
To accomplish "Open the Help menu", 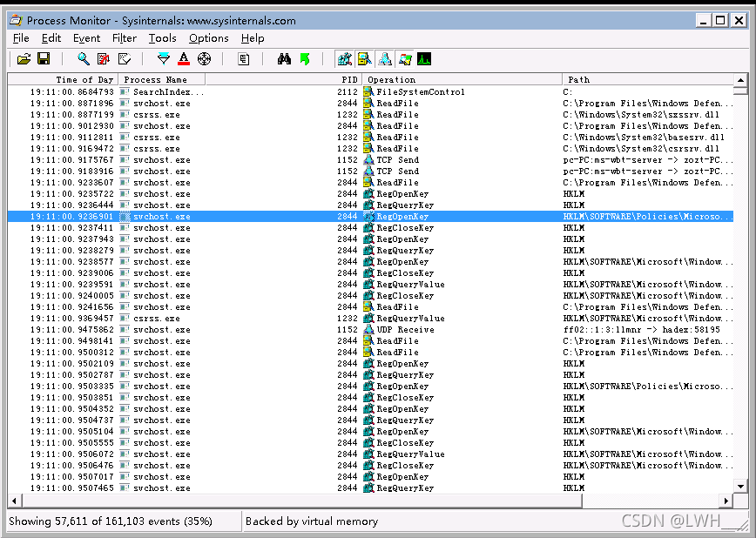I will [253, 38].
